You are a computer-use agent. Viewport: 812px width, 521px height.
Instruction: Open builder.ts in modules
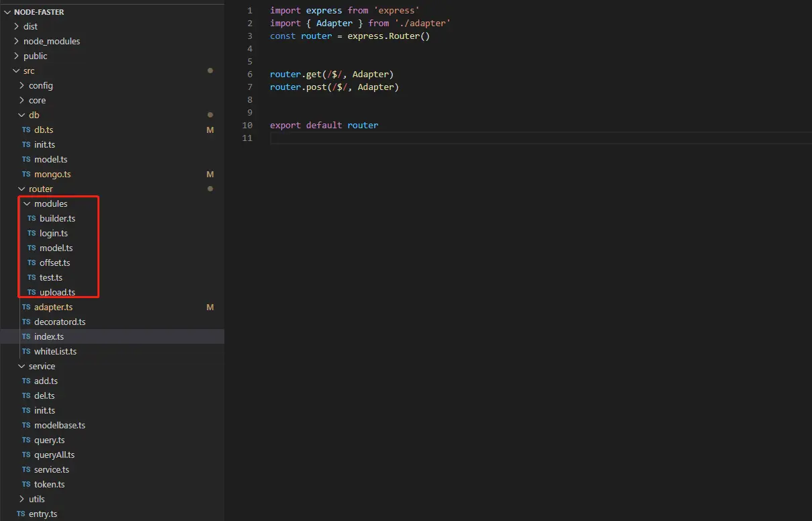57,218
